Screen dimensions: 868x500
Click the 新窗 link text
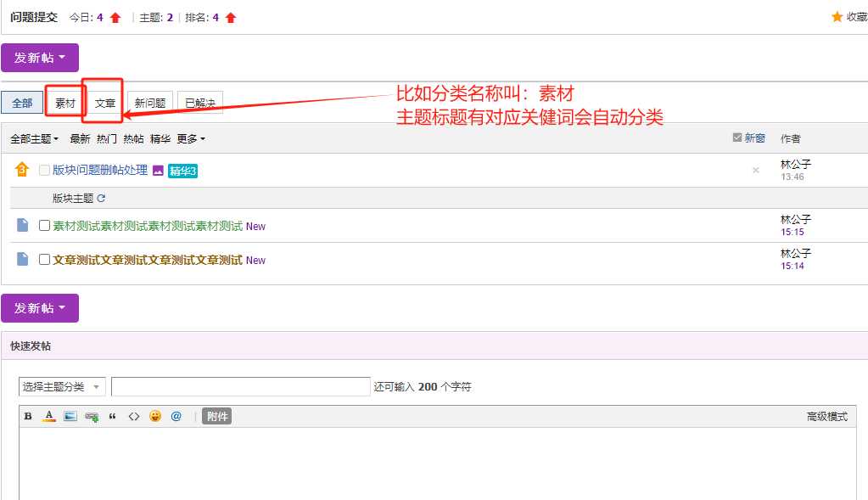(x=754, y=138)
